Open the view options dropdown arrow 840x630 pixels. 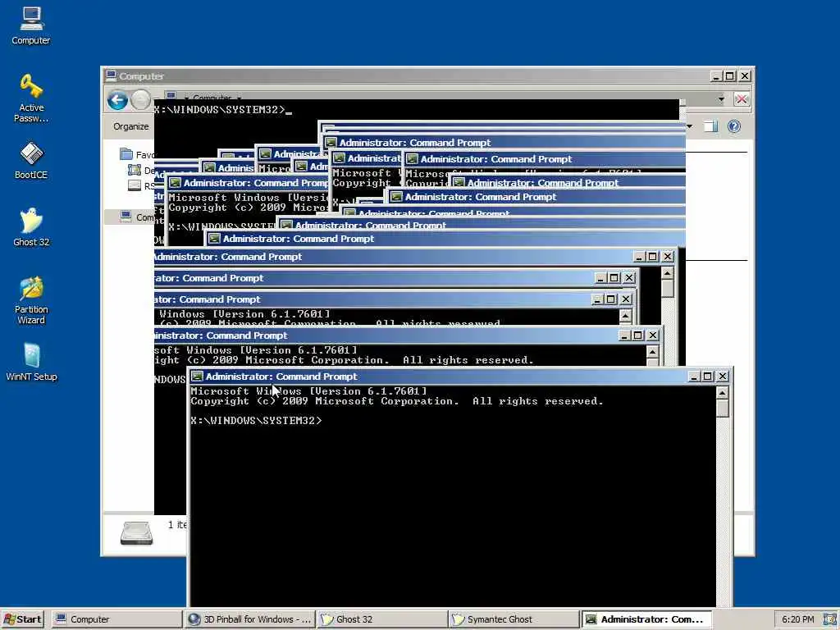689,126
